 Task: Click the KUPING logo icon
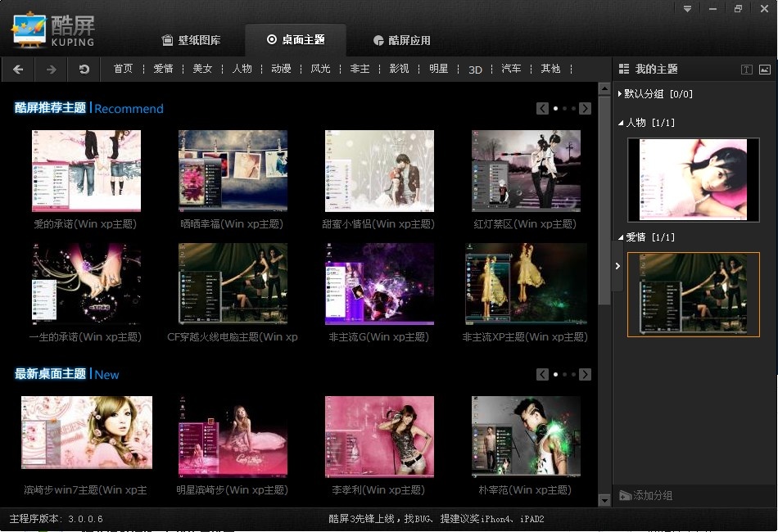click(29, 29)
